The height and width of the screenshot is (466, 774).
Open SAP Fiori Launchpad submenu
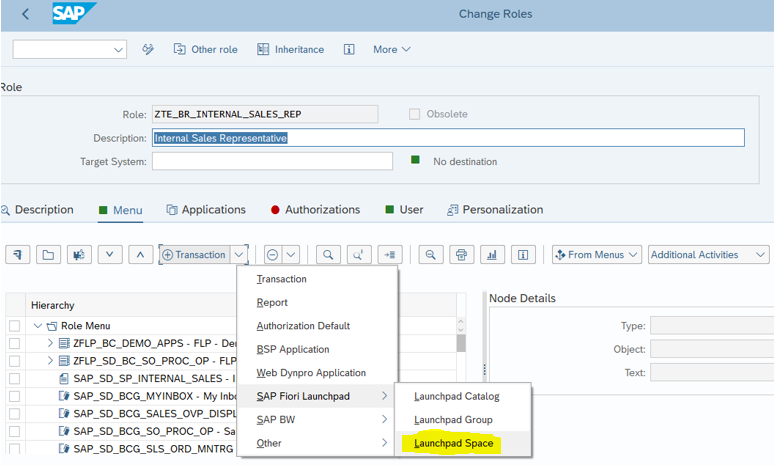click(317, 396)
